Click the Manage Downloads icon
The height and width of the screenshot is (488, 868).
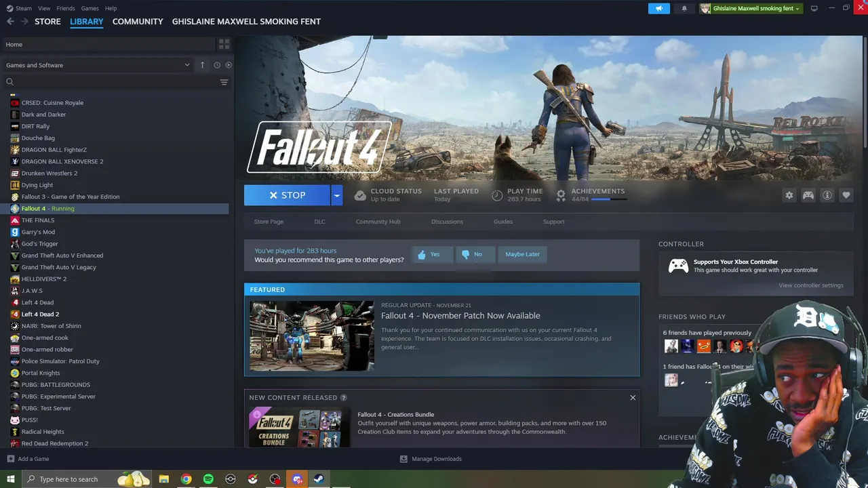point(403,459)
